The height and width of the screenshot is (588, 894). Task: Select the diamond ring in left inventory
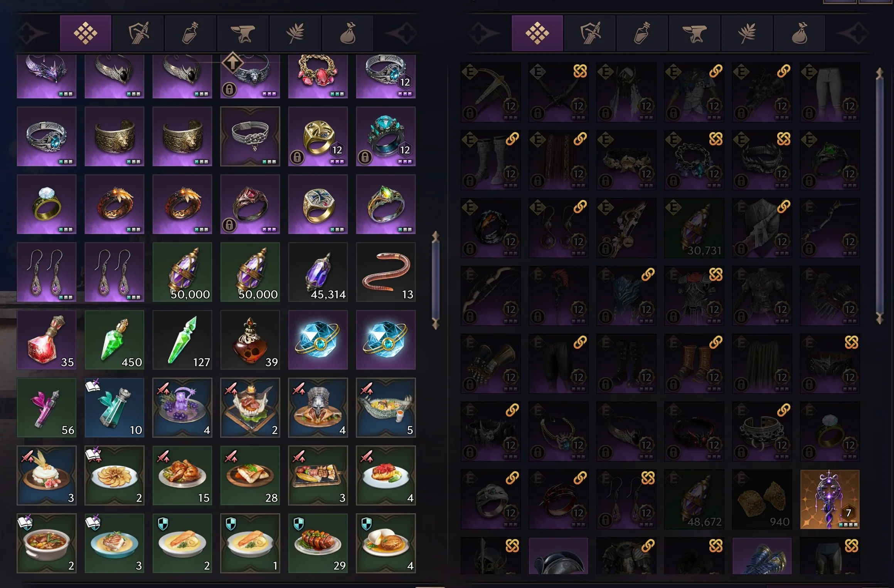pyautogui.click(x=47, y=204)
